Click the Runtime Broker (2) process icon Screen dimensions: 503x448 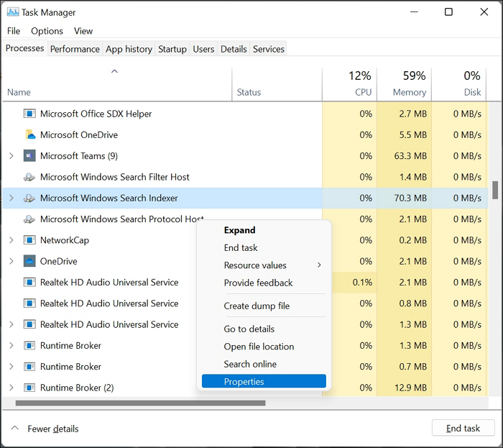(29, 388)
